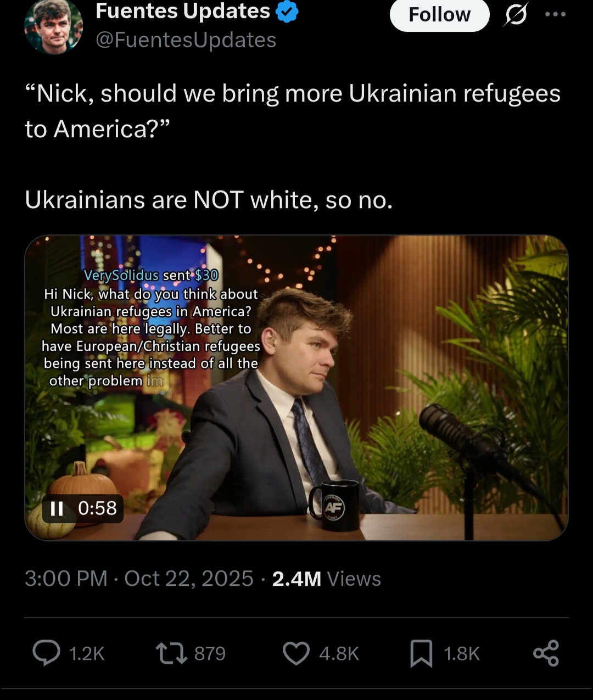Image resolution: width=593 pixels, height=700 pixels.
Task: Click the 1.2K replies count
Action: (x=87, y=653)
